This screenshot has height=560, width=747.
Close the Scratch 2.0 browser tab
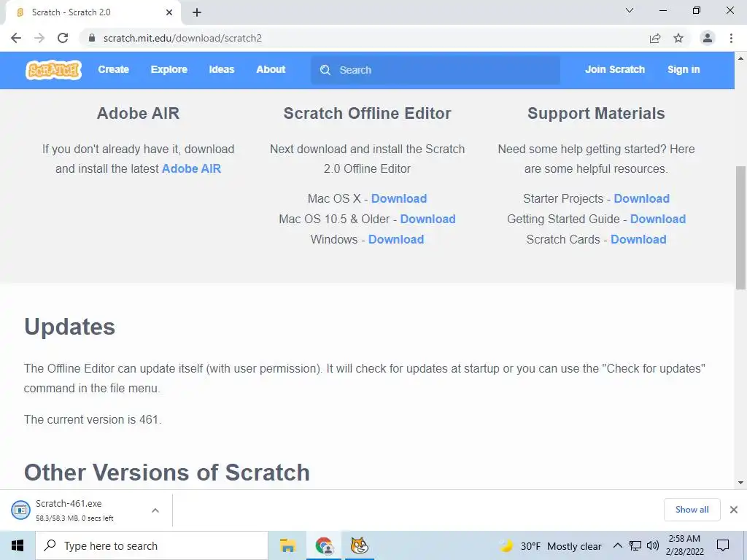(169, 12)
